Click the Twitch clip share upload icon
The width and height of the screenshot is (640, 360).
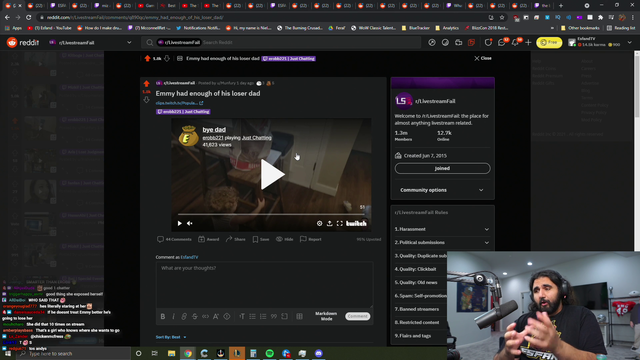[x=330, y=223]
